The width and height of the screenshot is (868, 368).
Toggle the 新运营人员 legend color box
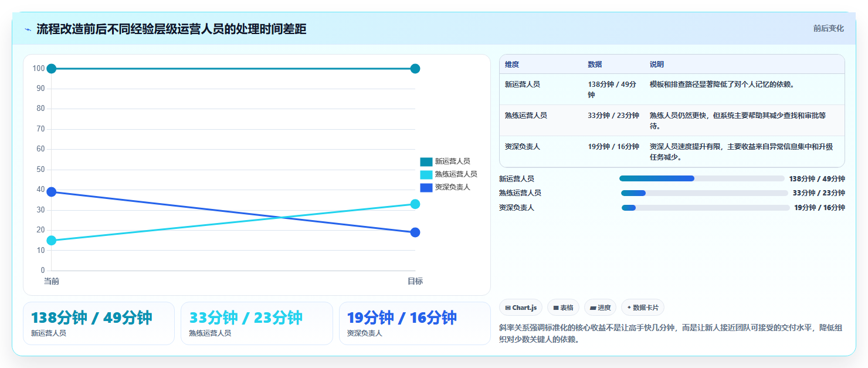coord(426,161)
